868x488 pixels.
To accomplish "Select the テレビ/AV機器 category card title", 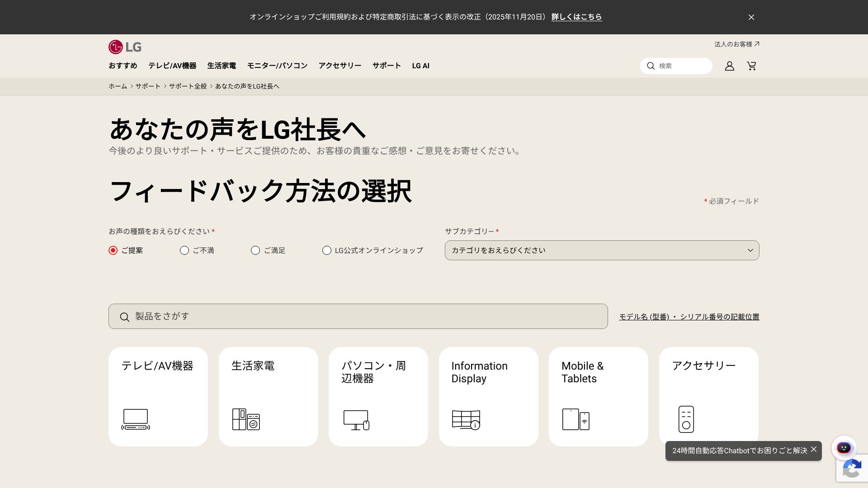I will coord(157,366).
